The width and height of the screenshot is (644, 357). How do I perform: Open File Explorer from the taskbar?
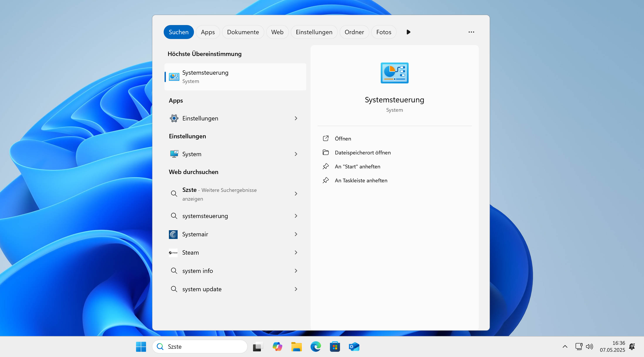[x=296, y=347]
